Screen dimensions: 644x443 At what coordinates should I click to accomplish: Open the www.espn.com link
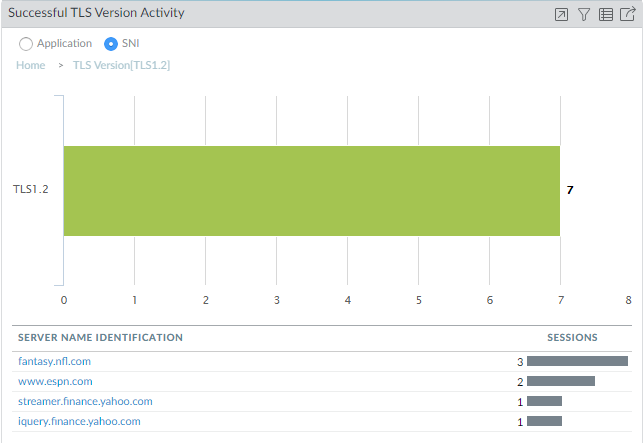point(55,381)
